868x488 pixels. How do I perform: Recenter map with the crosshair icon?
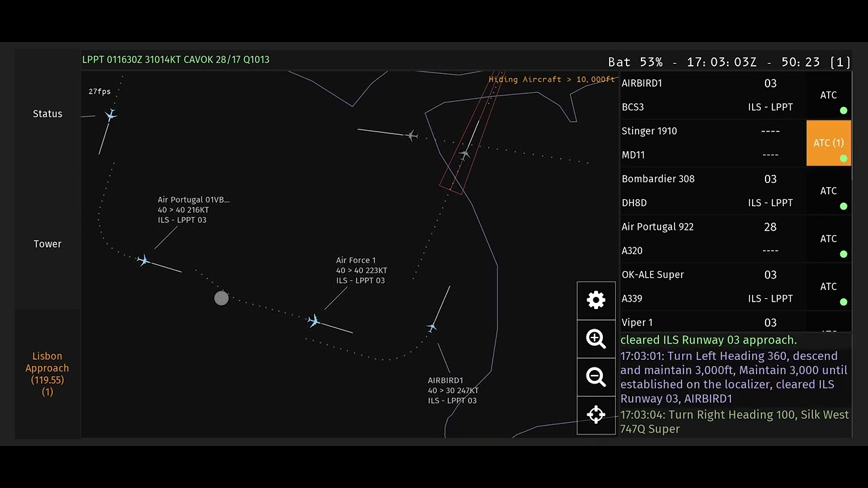click(x=596, y=415)
